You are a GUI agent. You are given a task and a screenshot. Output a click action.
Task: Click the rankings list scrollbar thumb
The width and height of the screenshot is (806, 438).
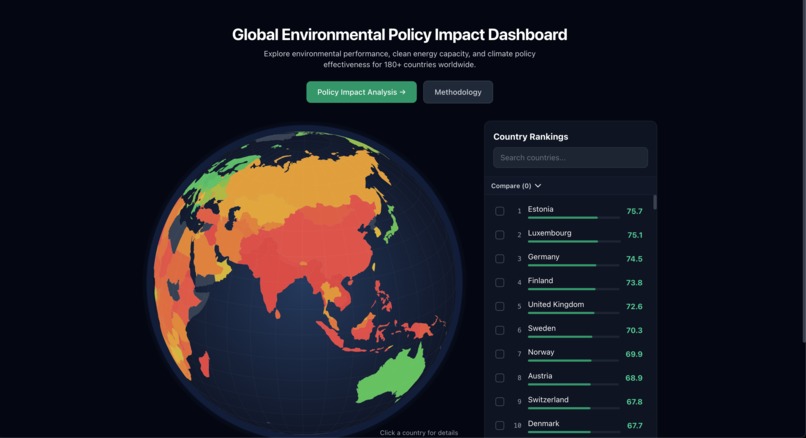point(654,202)
